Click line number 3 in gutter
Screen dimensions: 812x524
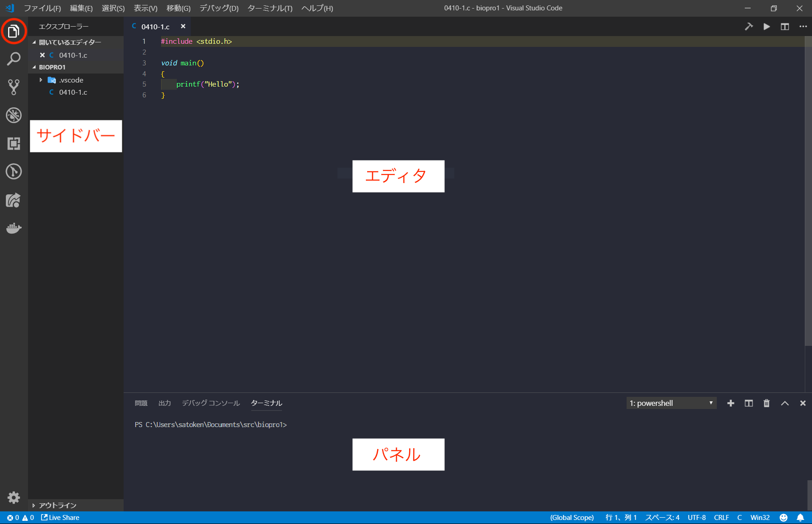pos(144,63)
